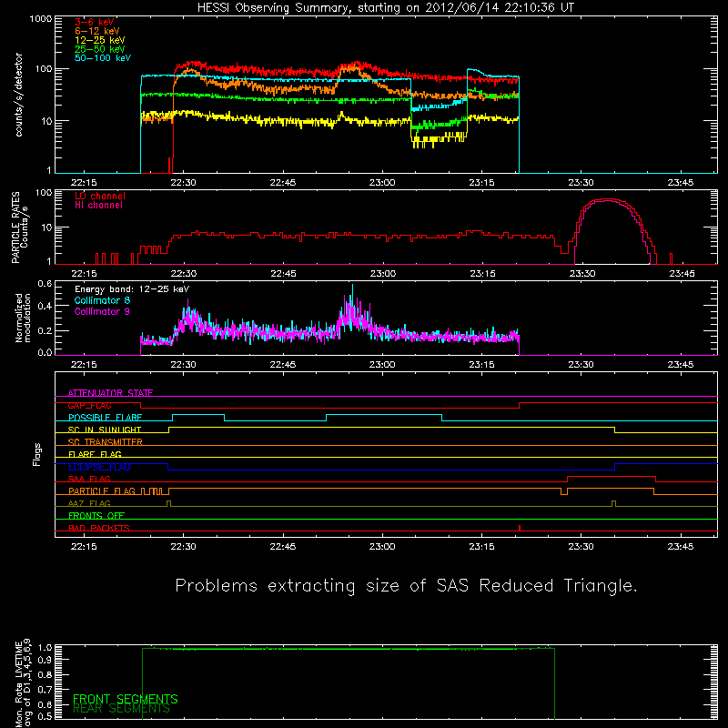Click the BAD_PACKETS flag label

pyautogui.click(x=99, y=528)
